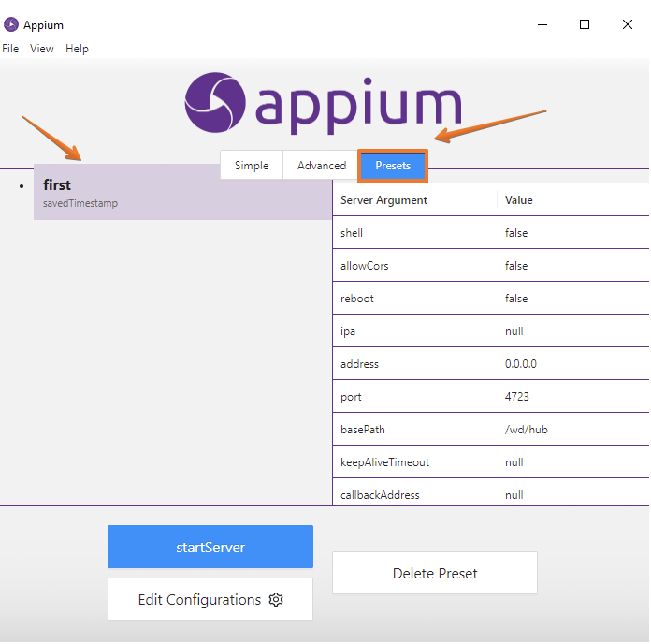Viewport: 651px width, 644px height.
Task: Click the startServer button
Action: (x=210, y=547)
